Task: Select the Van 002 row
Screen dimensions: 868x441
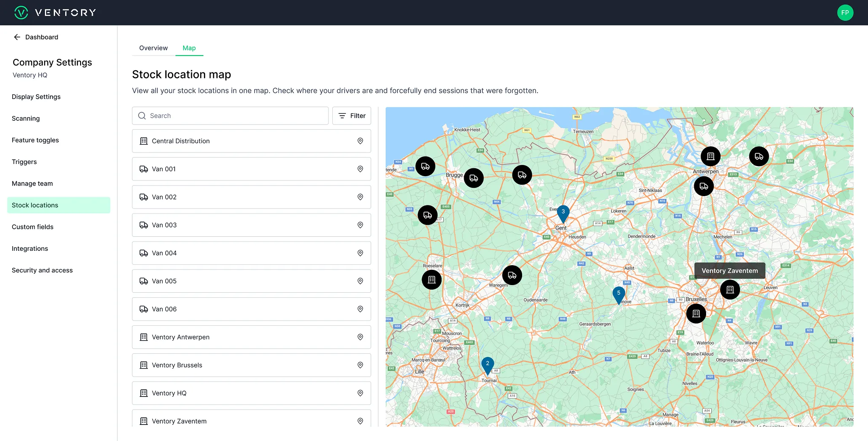Action: tap(251, 197)
